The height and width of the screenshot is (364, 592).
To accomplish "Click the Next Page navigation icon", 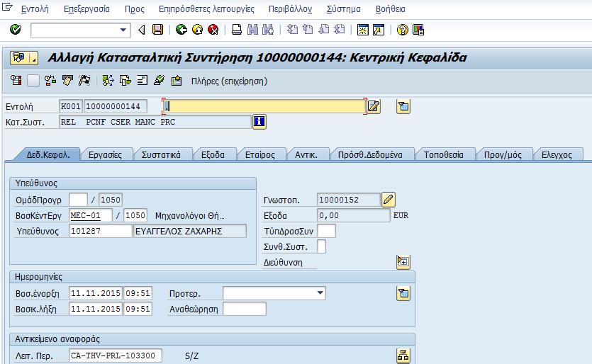I will click(x=324, y=30).
